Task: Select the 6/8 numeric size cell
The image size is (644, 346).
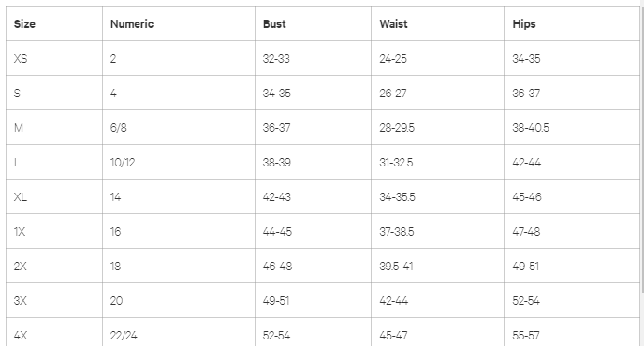Action: pos(118,128)
